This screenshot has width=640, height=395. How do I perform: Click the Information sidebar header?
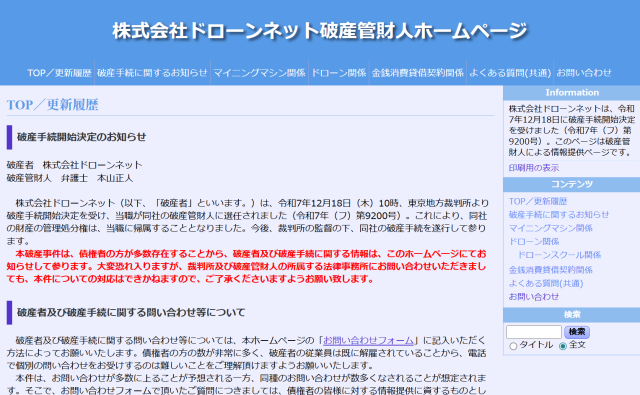[x=572, y=93]
